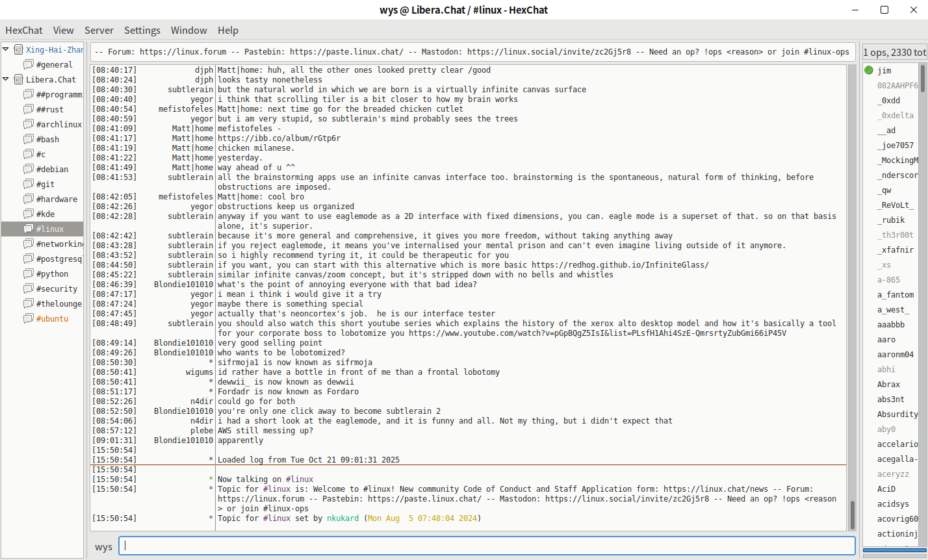Click the #ubuntu channel icon
Image resolution: width=928 pixels, height=560 pixels.
pyautogui.click(x=29, y=318)
